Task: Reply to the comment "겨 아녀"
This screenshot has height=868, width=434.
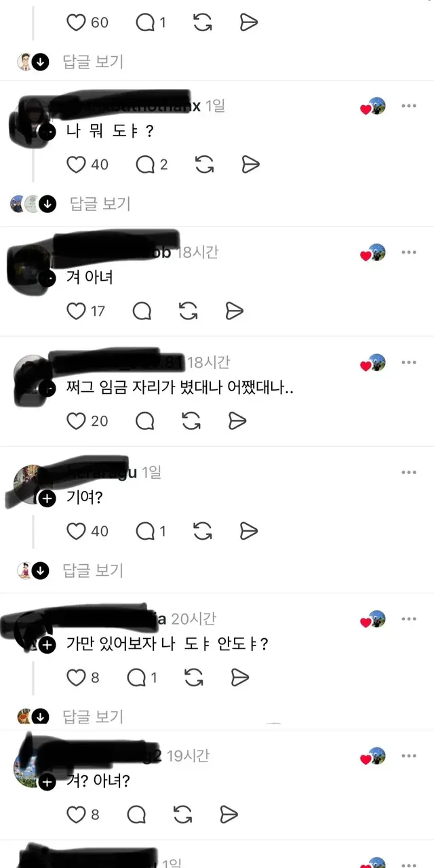Action: [142, 311]
